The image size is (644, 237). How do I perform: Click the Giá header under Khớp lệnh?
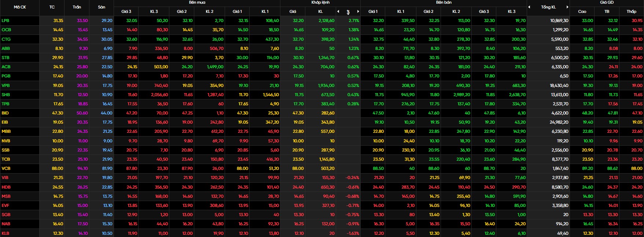point(292,12)
